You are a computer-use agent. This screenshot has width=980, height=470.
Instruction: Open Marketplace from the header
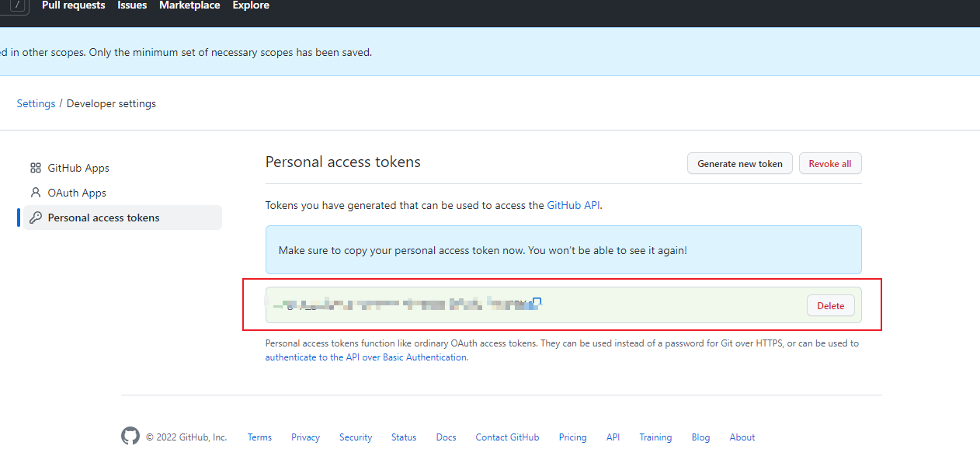(x=189, y=5)
